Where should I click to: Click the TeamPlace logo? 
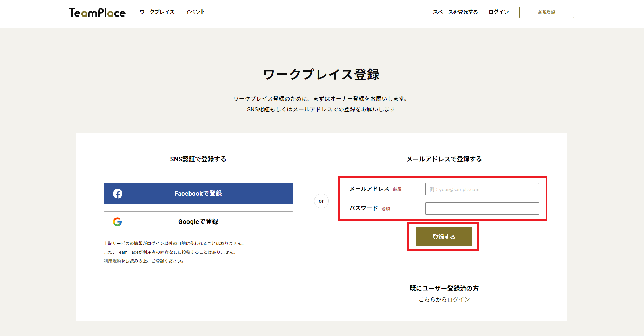click(97, 13)
